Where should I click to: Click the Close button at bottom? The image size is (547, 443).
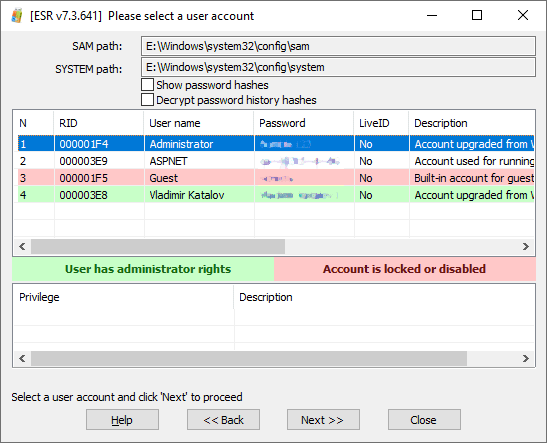click(x=424, y=420)
